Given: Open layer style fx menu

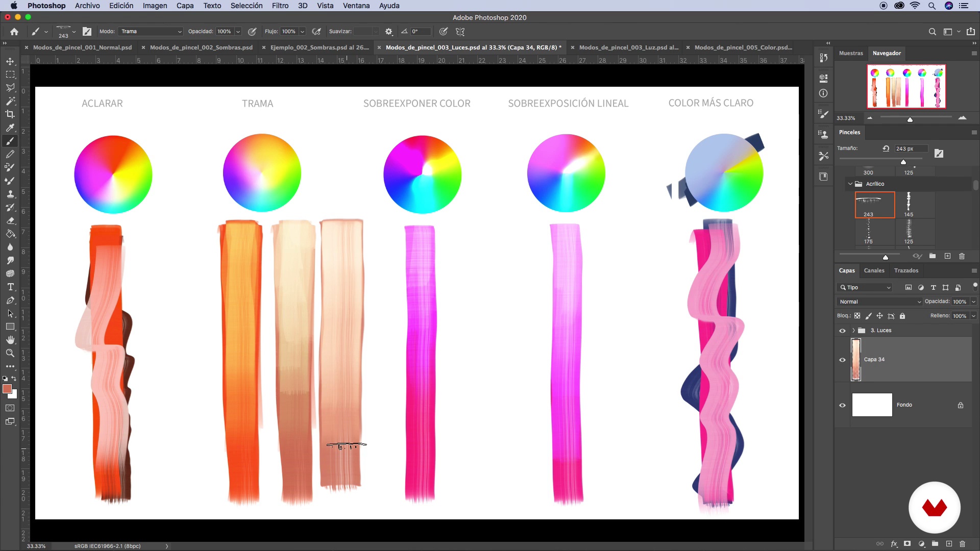Looking at the screenshot, I should point(894,544).
